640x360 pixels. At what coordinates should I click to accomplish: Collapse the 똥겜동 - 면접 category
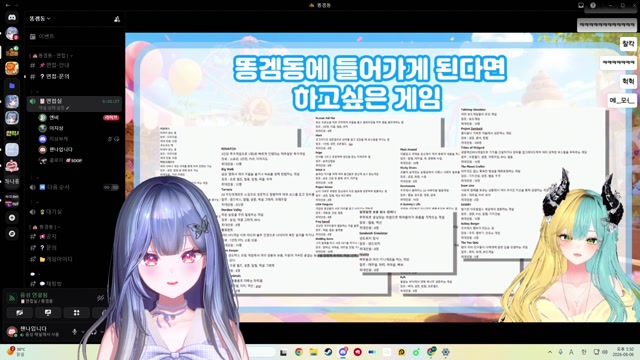(x=51, y=56)
